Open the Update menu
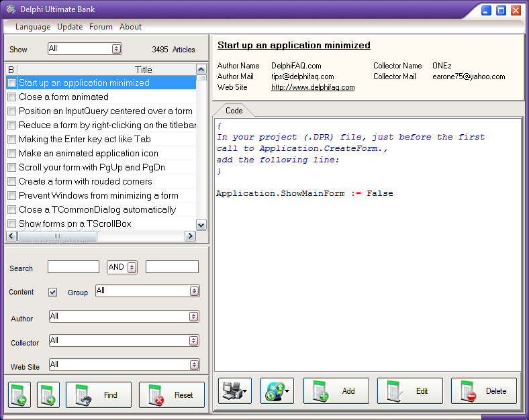The width and height of the screenshot is (529, 420). pos(70,27)
